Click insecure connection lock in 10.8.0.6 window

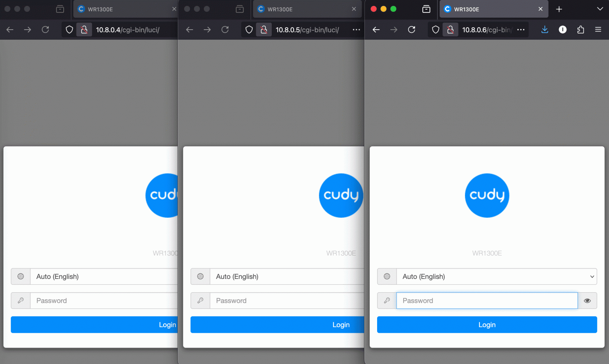coord(451,30)
